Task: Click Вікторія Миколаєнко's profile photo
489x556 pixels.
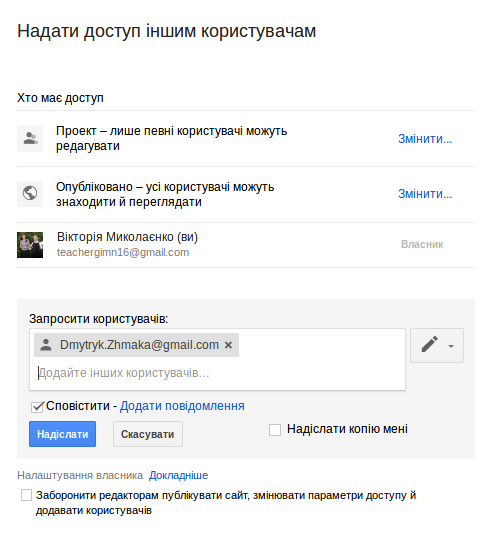Action: pyautogui.click(x=30, y=245)
